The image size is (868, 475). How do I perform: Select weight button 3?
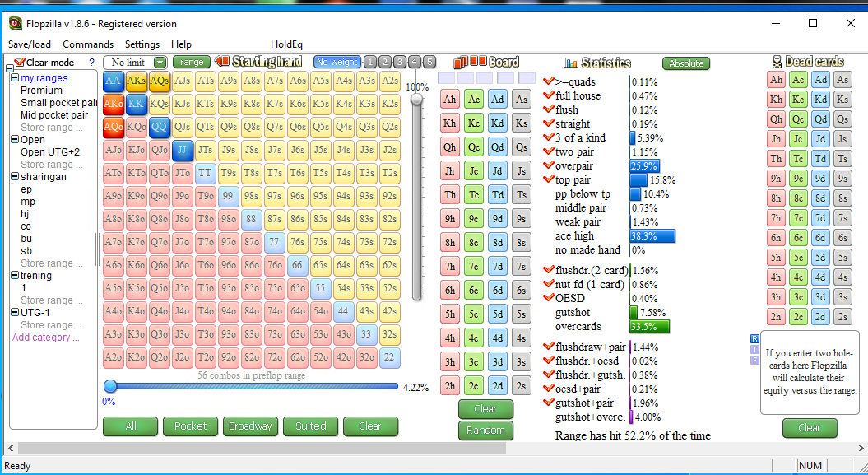(x=400, y=62)
